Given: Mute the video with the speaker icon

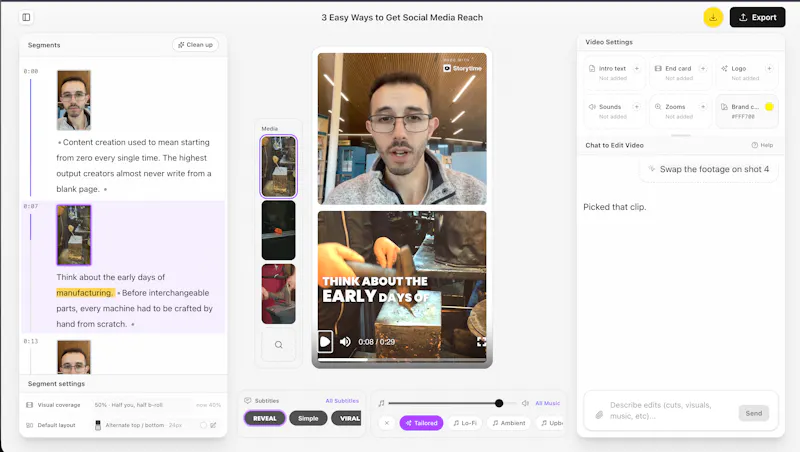Looking at the screenshot, I should click(x=345, y=341).
